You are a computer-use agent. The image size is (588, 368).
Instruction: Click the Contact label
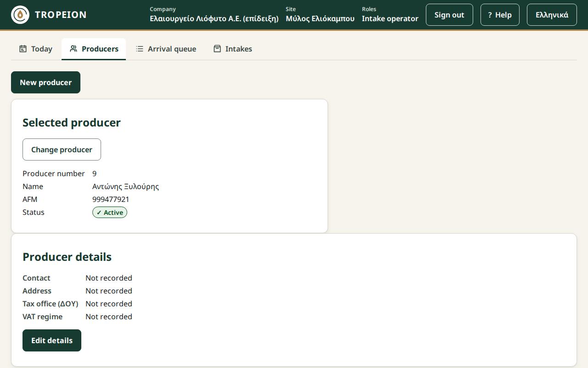click(36, 278)
